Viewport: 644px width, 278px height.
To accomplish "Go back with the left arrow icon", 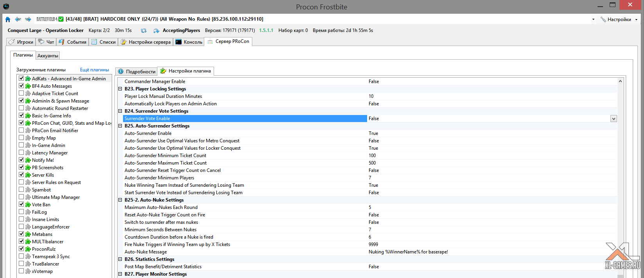I will point(18,19).
